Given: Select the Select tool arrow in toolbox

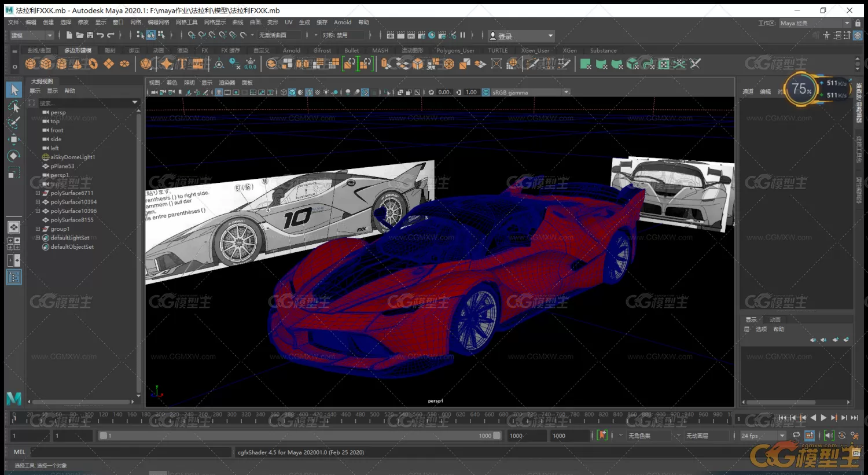Looking at the screenshot, I should 14,90.
